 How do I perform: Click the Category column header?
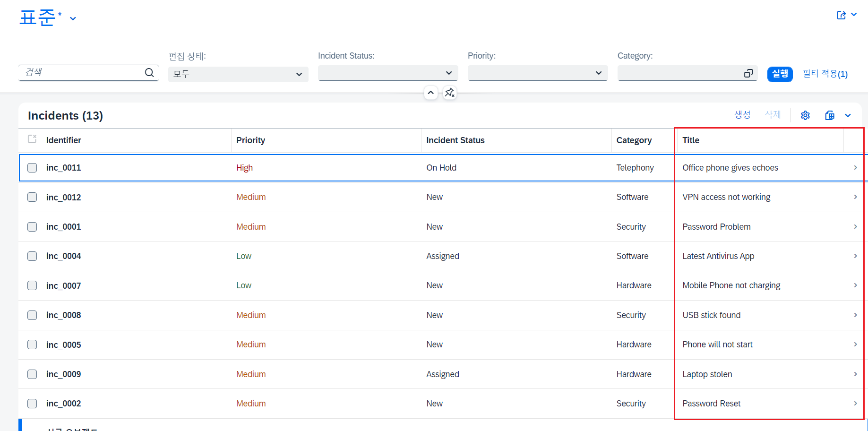coord(634,140)
